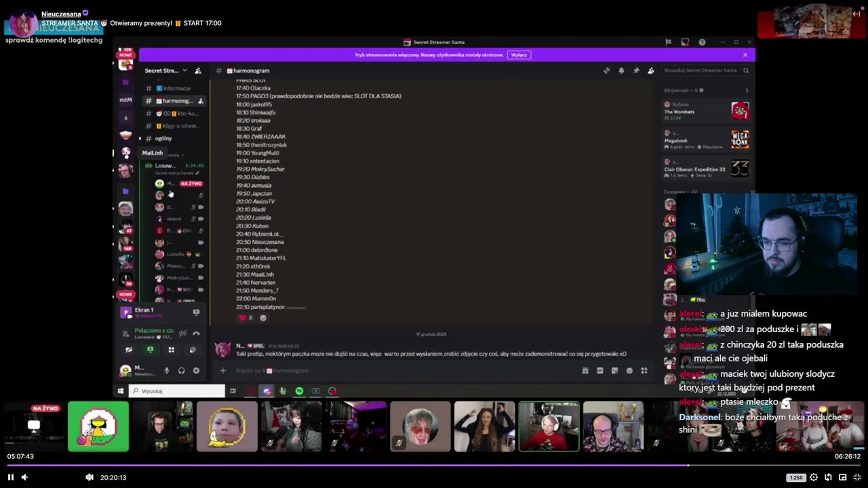Click the heart reaction with 8
Viewport: 868px width, 488px height.
click(245, 317)
